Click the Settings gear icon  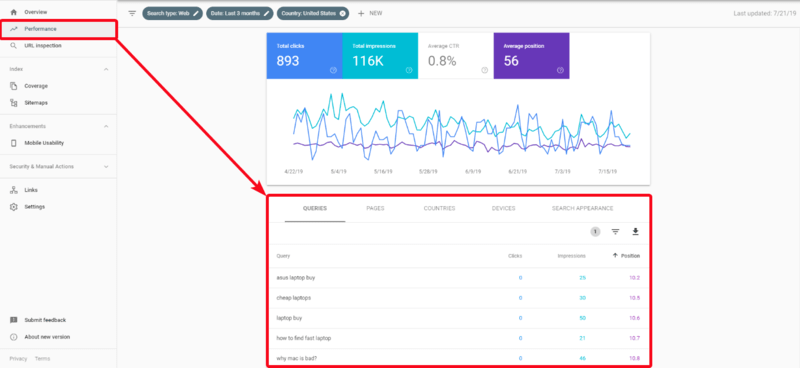(x=14, y=207)
